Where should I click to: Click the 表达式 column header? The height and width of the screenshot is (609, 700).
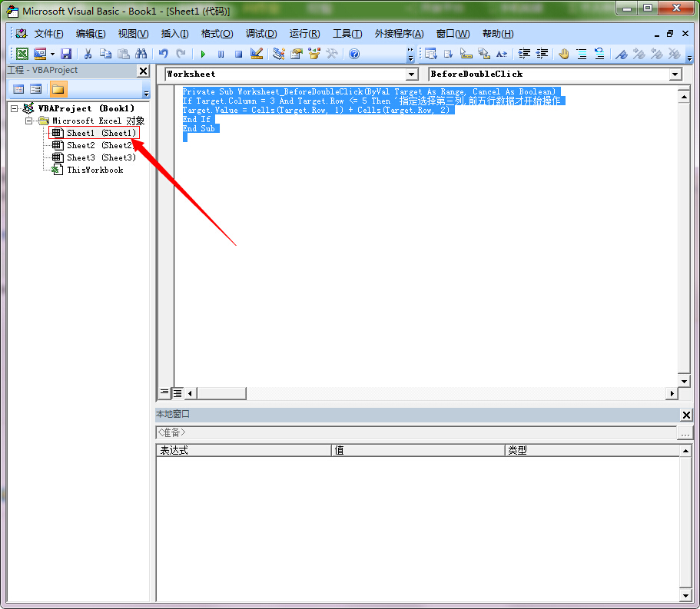tap(244, 450)
